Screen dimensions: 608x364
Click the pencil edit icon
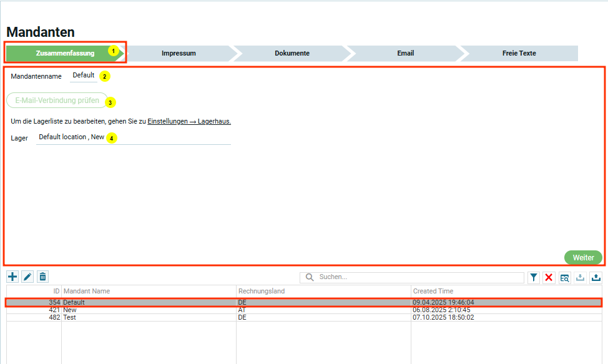point(27,277)
